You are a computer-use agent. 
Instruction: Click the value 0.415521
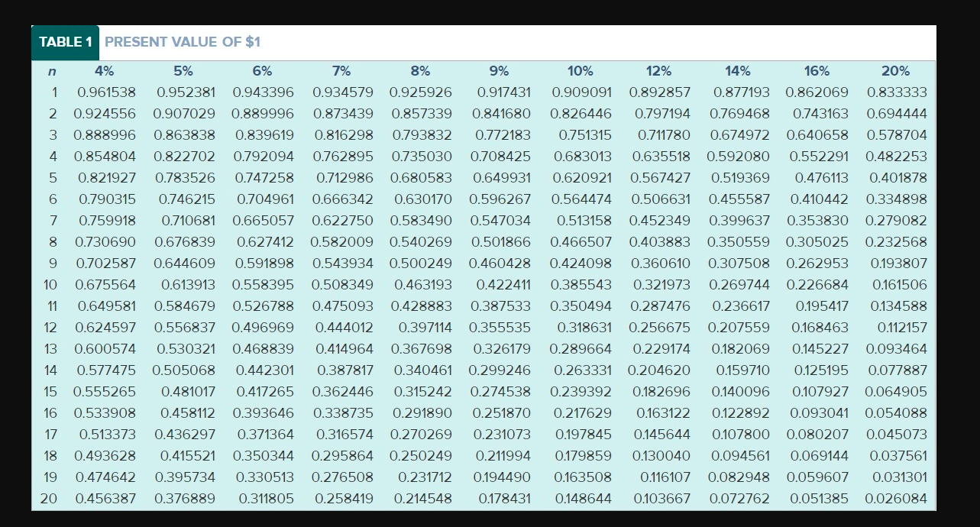click(188, 456)
